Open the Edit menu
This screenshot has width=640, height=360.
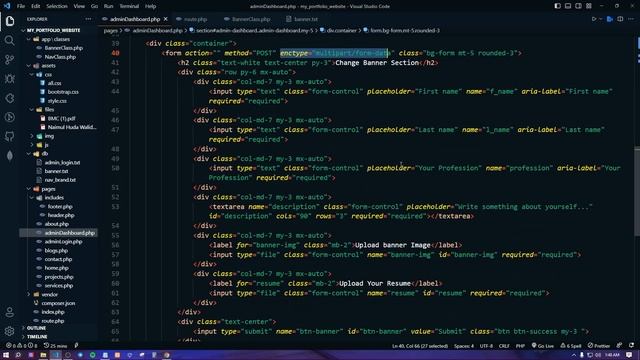tap(36, 6)
